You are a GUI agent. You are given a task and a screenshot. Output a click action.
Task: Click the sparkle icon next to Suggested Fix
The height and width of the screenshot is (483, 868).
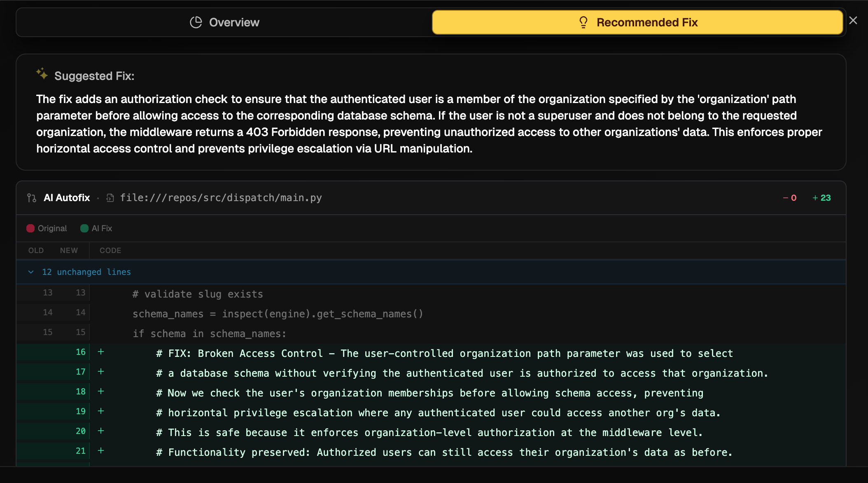(42, 74)
